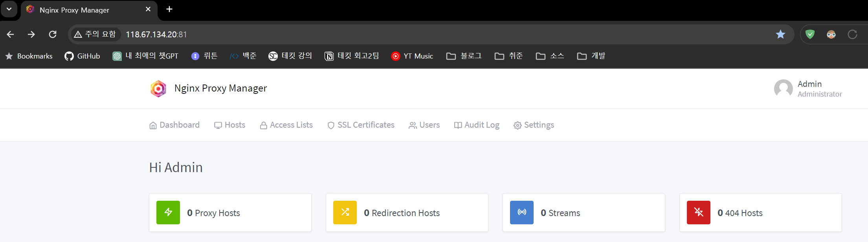Click the Nginx Proxy Manager hexagon logo
Image resolution: width=868 pixels, height=242 pixels.
(158, 89)
